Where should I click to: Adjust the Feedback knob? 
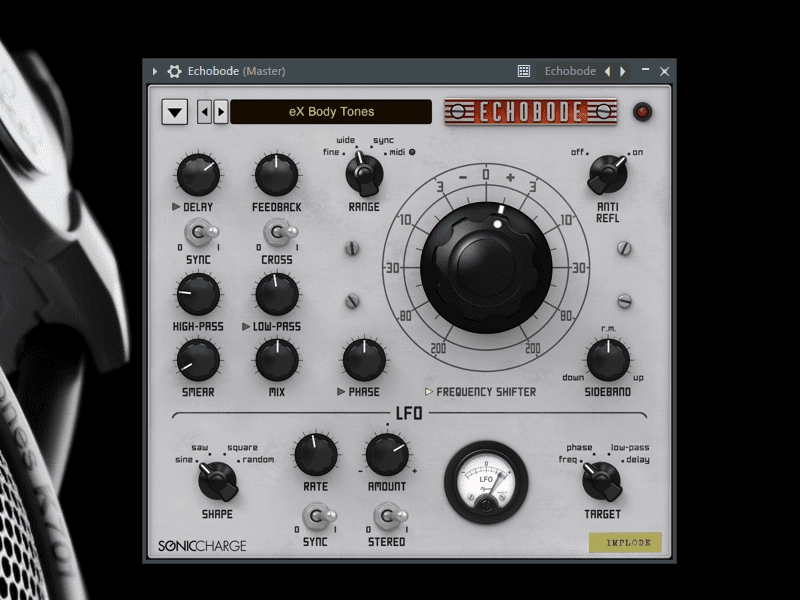pos(277,174)
